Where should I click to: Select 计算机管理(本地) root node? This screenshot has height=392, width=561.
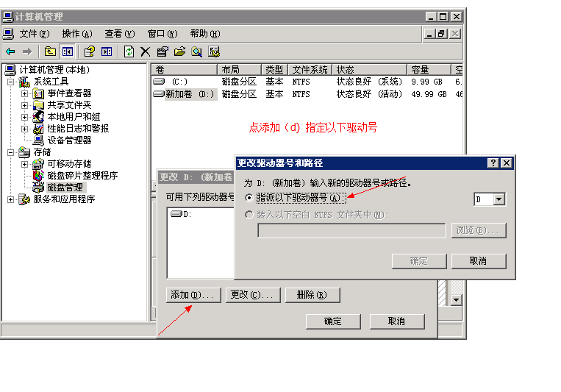pyautogui.click(x=54, y=70)
